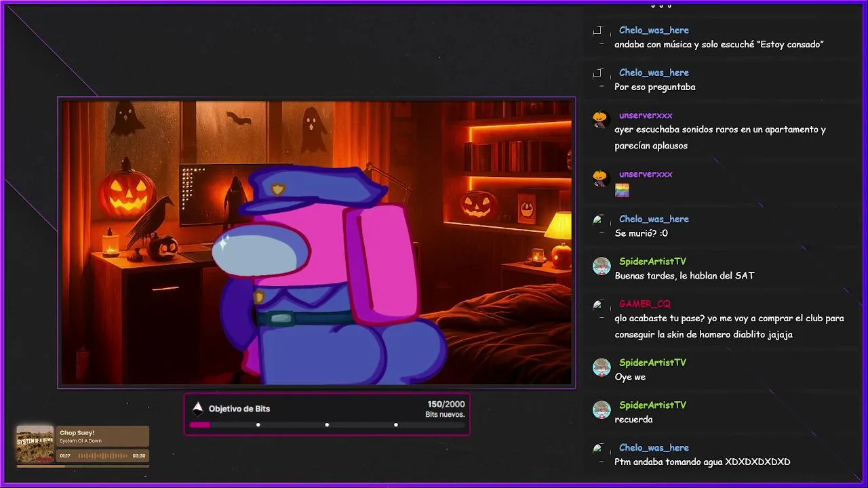This screenshot has width=868, height=488.
Task: Click the 'Bits nuevos.' text
Action: 445,414
